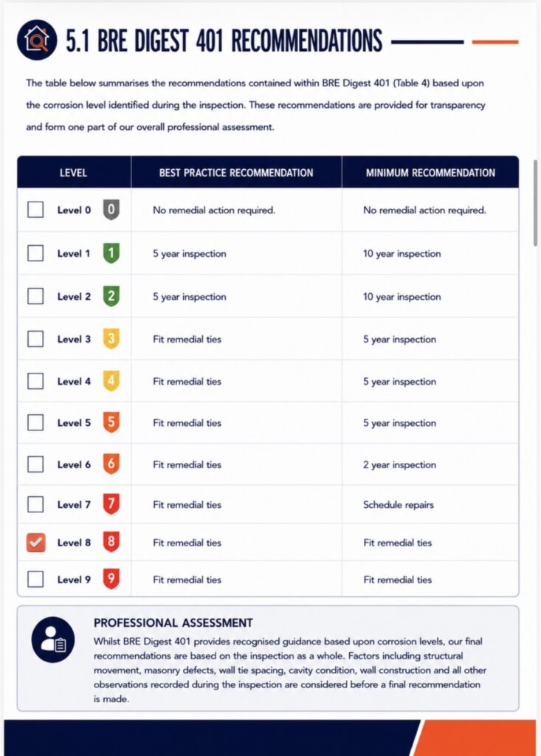Click the house inspection magnifier icon

coord(37,40)
